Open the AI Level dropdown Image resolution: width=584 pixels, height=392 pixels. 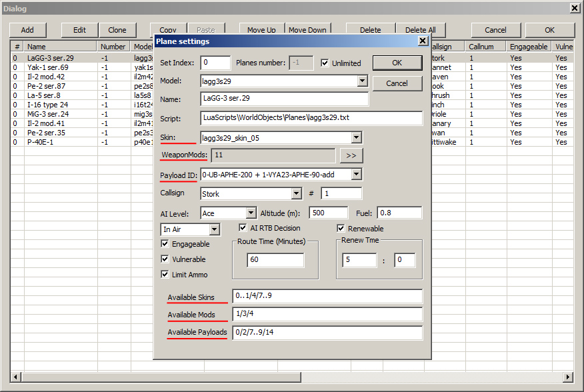coord(251,213)
